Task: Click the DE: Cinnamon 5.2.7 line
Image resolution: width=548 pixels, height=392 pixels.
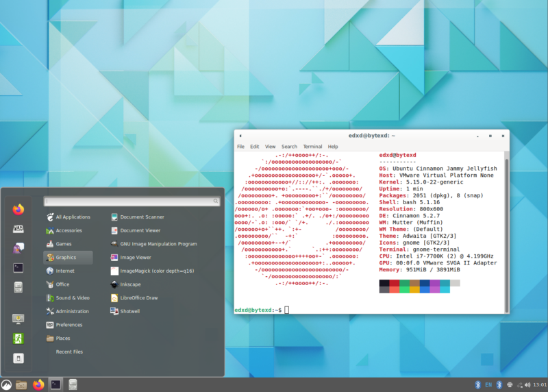Action: click(409, 216)
